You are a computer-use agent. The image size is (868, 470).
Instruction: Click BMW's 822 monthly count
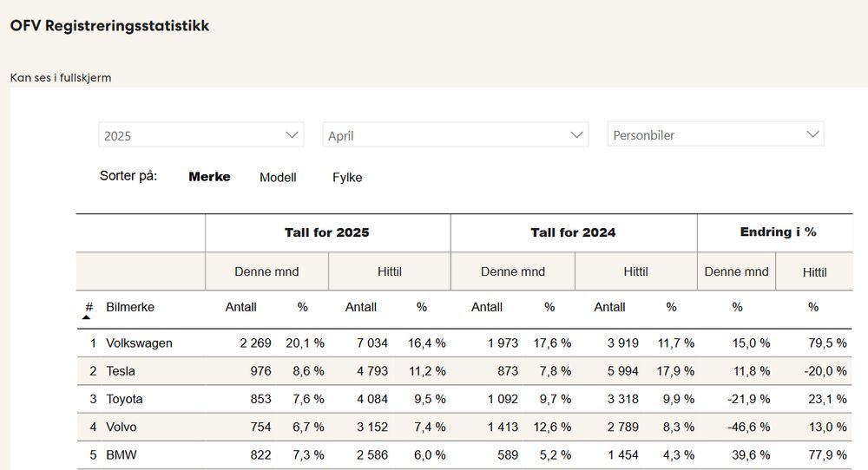pos(260,455)
